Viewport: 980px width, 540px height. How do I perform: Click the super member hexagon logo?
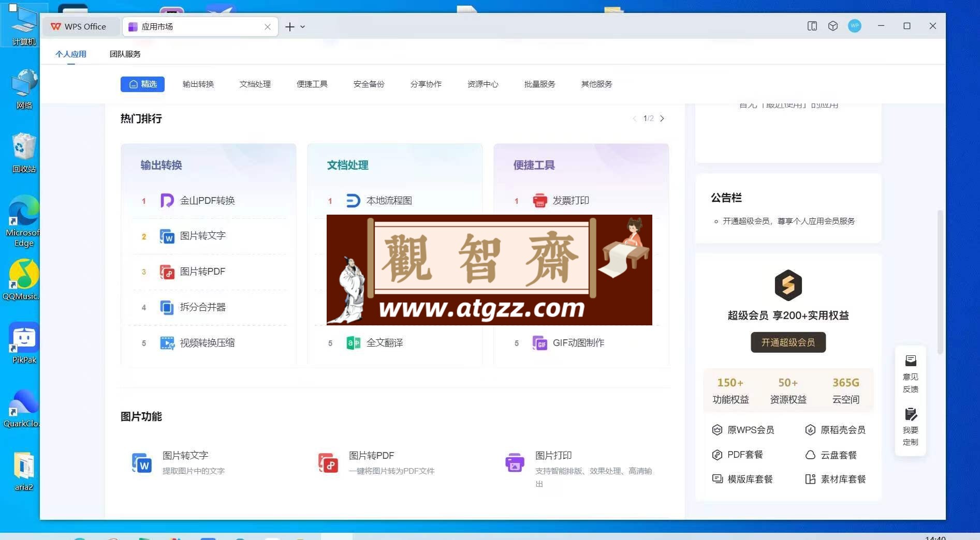(788, 285)
